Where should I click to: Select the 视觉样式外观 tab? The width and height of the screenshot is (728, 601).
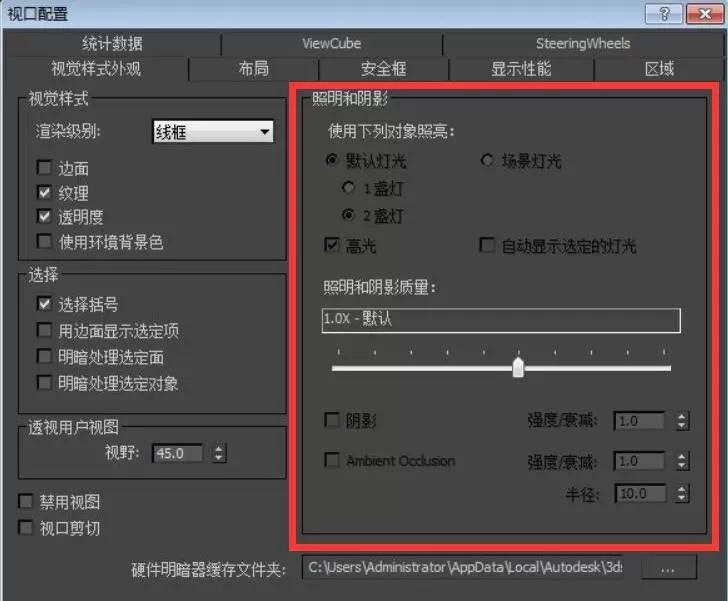tap(96, 69)
